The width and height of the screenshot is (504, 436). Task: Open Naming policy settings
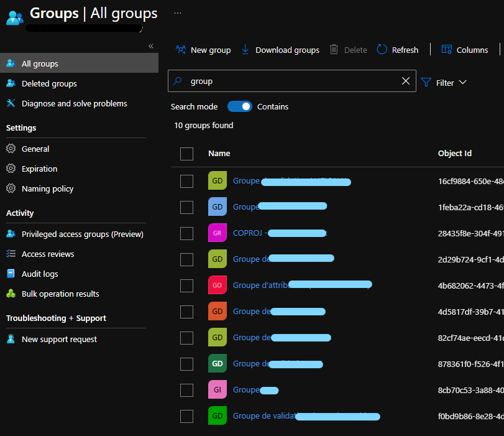[x=47, y=189]
